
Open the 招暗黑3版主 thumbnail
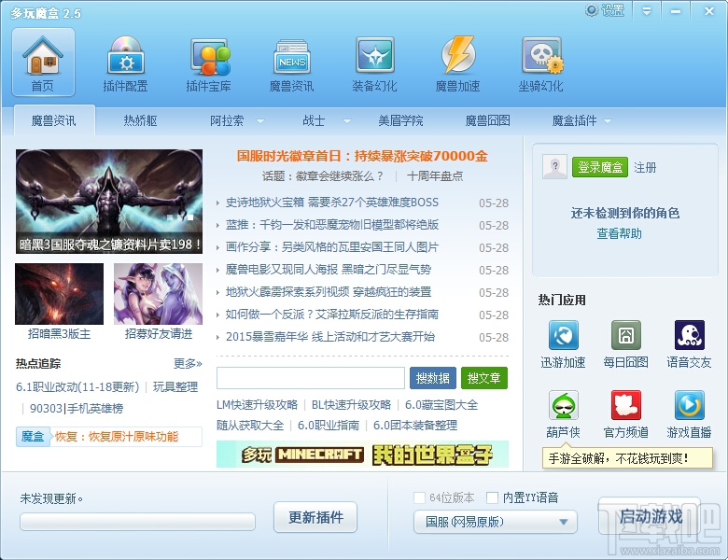pos(59,294)
